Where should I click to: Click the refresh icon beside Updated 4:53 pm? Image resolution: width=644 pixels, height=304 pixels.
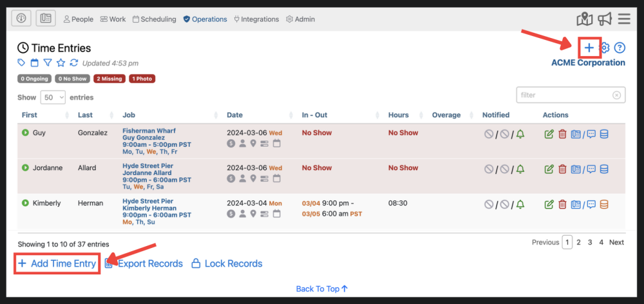click(74, 62)
